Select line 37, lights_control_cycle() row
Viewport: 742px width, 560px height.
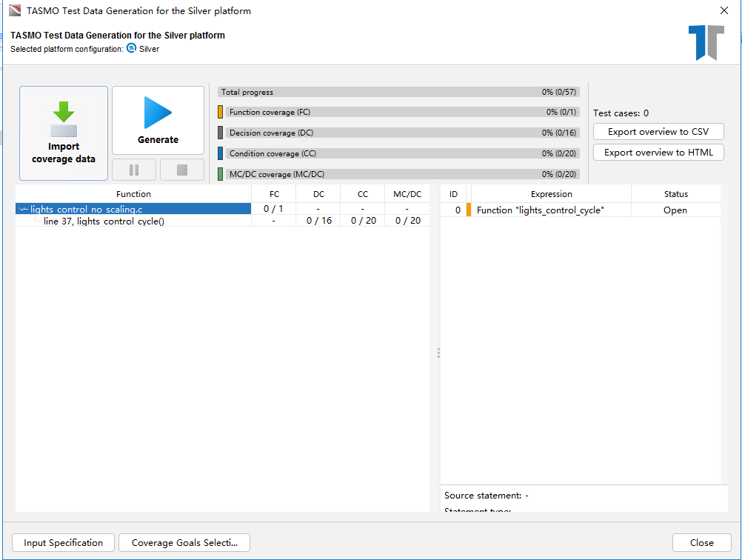click(x=222, y=221)
